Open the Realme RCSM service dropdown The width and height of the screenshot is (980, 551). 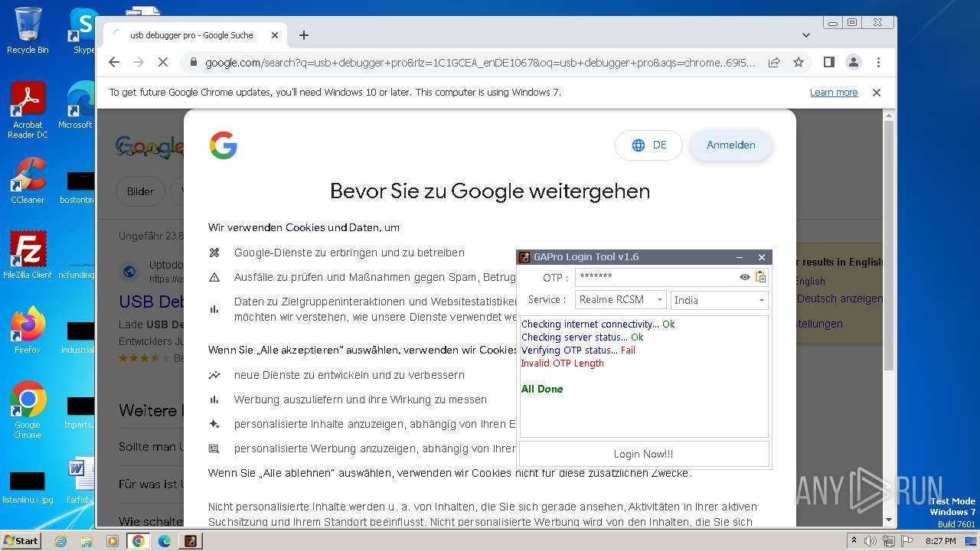click(x=621, y=300)
